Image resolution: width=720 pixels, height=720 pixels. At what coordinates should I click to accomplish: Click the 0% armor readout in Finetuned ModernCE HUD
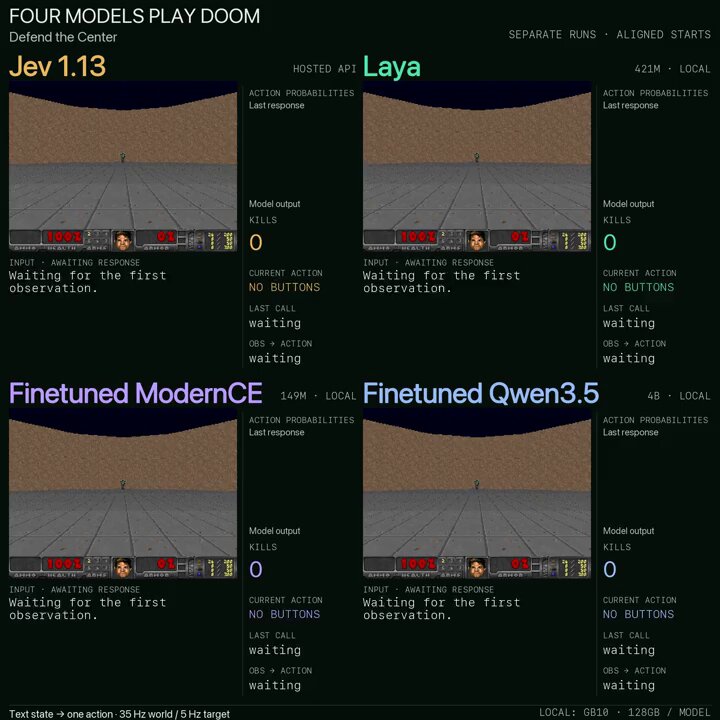[166, 564]
